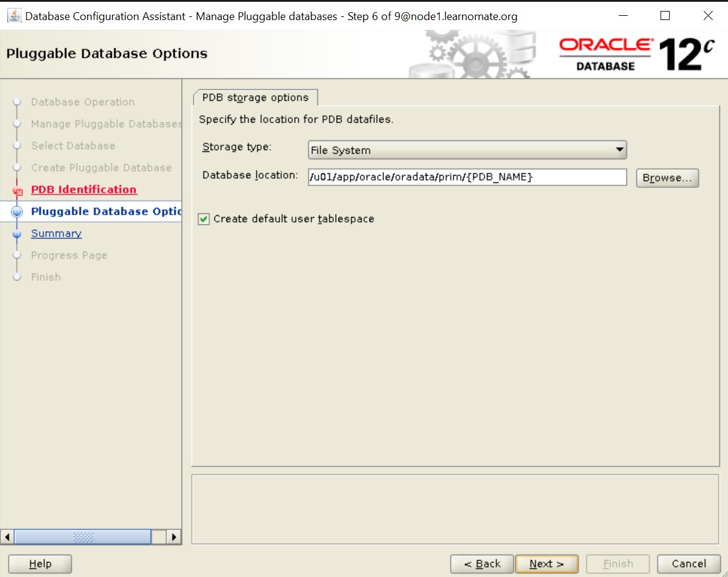Click the right scroll arrow in sidebar
This screenshot has height=577, width=728.
[174, 537]
